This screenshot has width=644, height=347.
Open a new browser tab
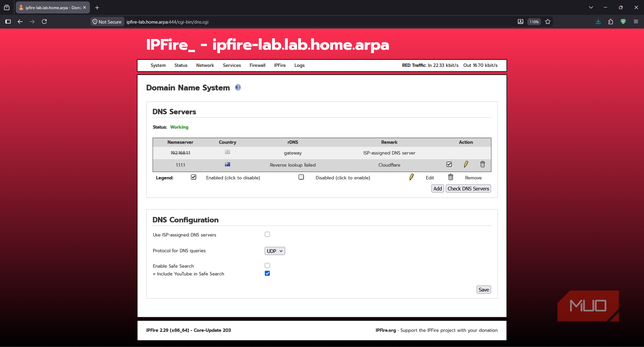pyautogui.click(x=97, y=7)
